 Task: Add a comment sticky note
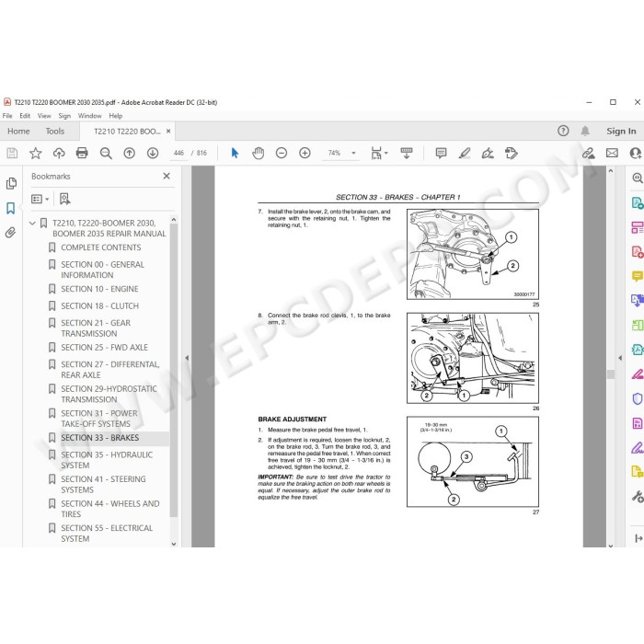[441, 154]
